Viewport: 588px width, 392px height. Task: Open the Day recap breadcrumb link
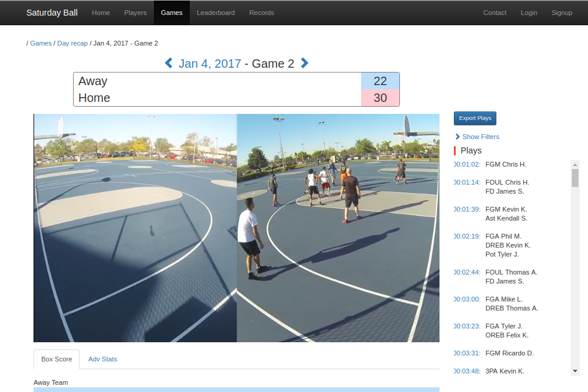[x=72, y=43]
